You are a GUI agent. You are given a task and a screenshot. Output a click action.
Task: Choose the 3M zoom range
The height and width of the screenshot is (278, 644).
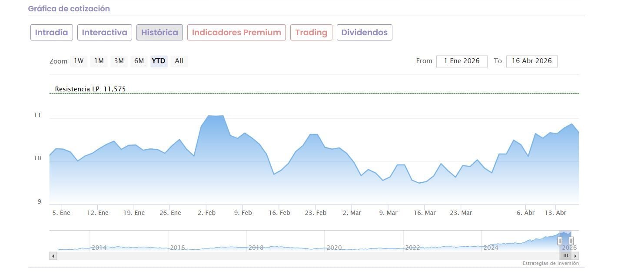119,61
